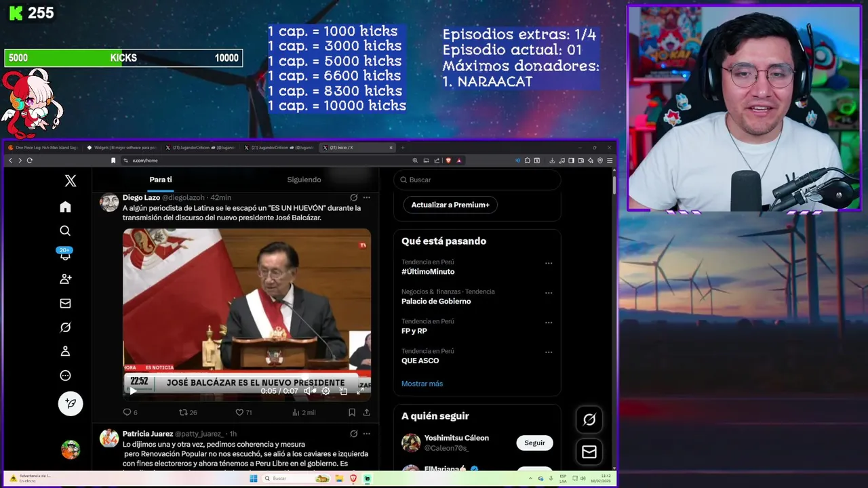Open more options on Patricia Juarez's post
Image resolution: width=868 pixels, height=488 pixels.
(x=367, y=434)
